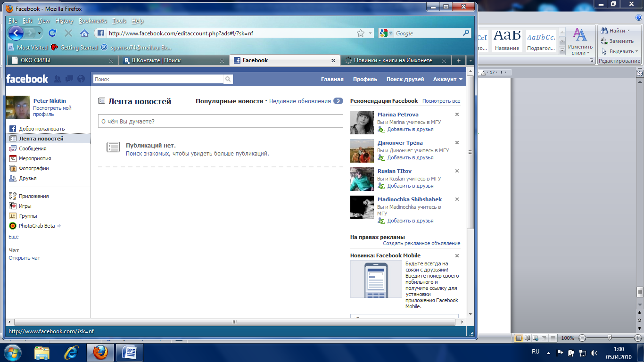The image size is (644, 362).
Task: Close the Facebook Mobile ad box
Action: (457, 256)
